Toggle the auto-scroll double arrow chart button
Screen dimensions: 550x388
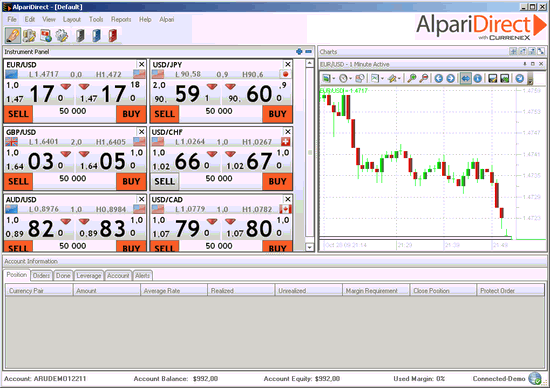coord(466,78)
